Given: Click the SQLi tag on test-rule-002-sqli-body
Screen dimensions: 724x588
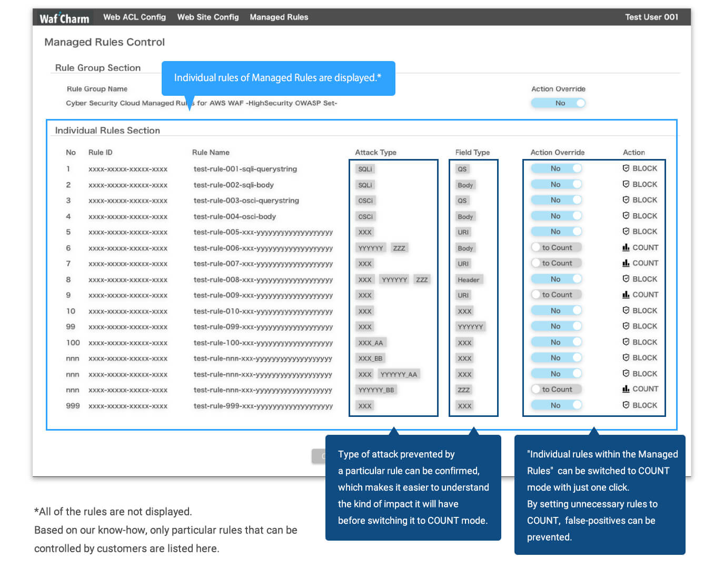Looking at the screenshot, I should 365,185.
